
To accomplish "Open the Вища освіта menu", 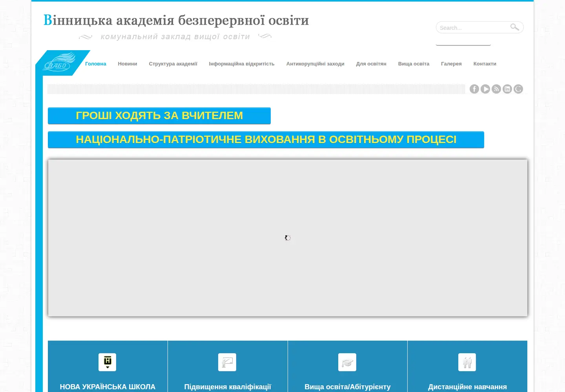I will pyautogui.click(x=414, y=64).
